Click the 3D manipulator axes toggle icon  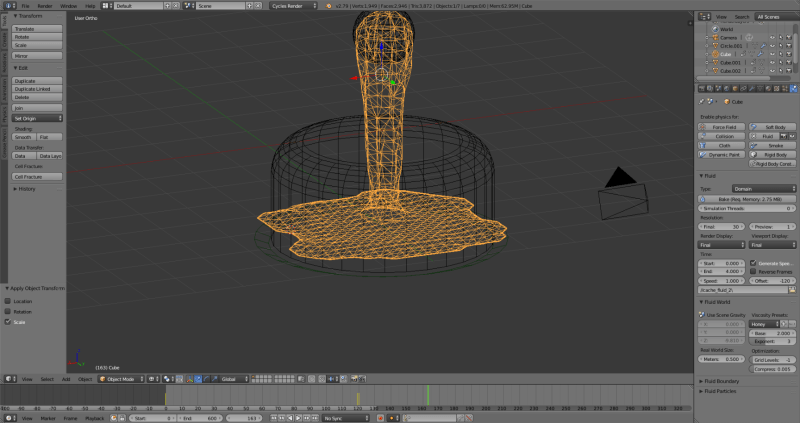click(x=190, y=379)
